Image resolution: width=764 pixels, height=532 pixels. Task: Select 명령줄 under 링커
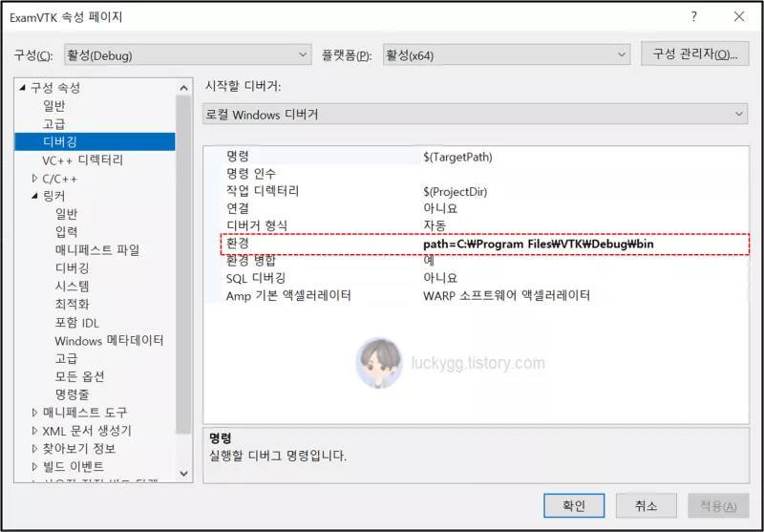[x=73, y=394]
